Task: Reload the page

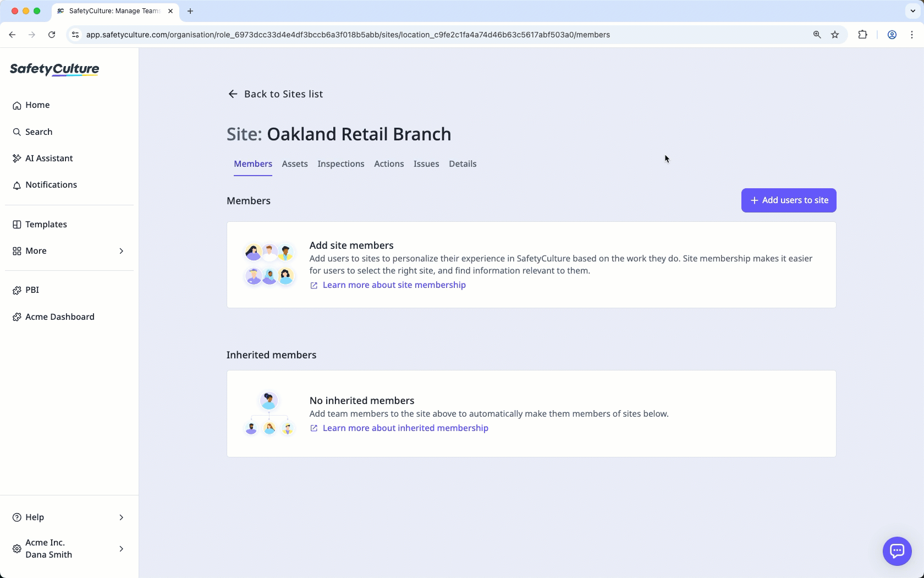Action: click(52, 35)
